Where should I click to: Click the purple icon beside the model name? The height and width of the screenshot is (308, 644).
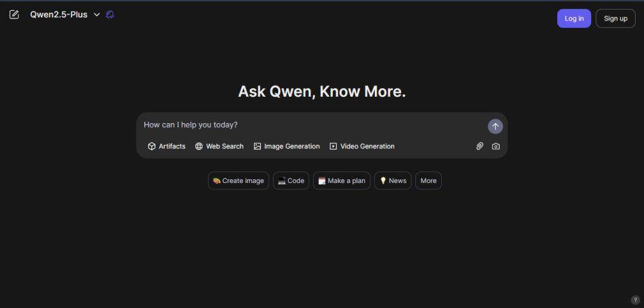pyautogui.click(x=109, y=15)
